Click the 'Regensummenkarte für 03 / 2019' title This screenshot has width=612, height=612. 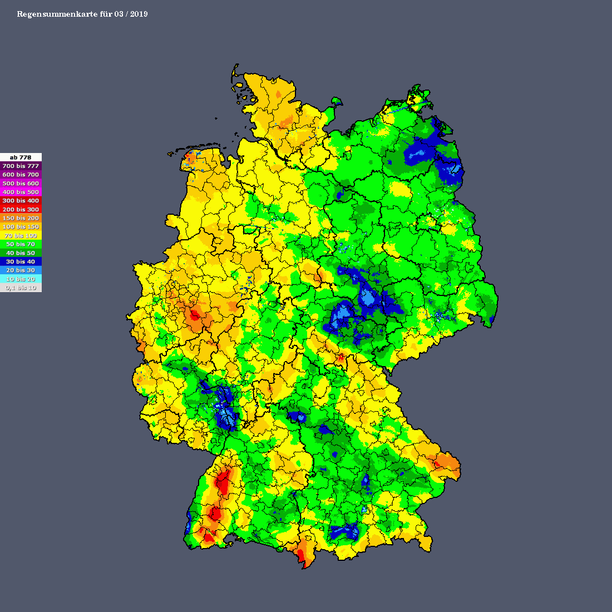pyautogui.click(x=82, y=13)
